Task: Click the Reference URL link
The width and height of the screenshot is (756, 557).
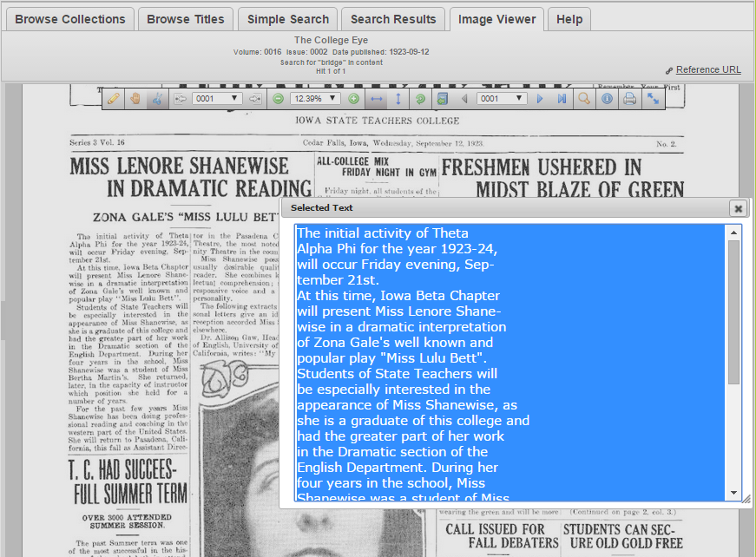Action: (x=708, y=69)
